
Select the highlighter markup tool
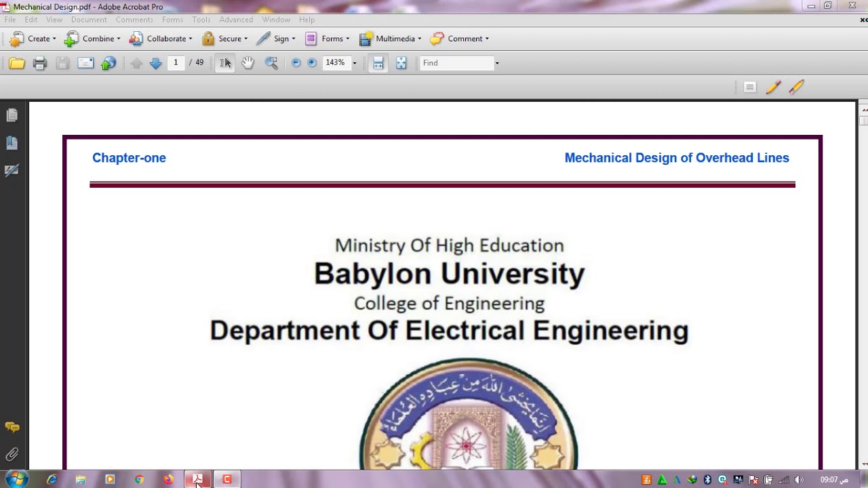(796, 87)
